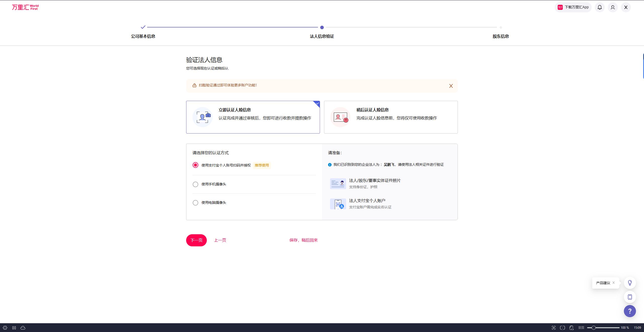Click the current step progress dot
The width and height of the screenshot is (644, 332).
tap(322, 27)
